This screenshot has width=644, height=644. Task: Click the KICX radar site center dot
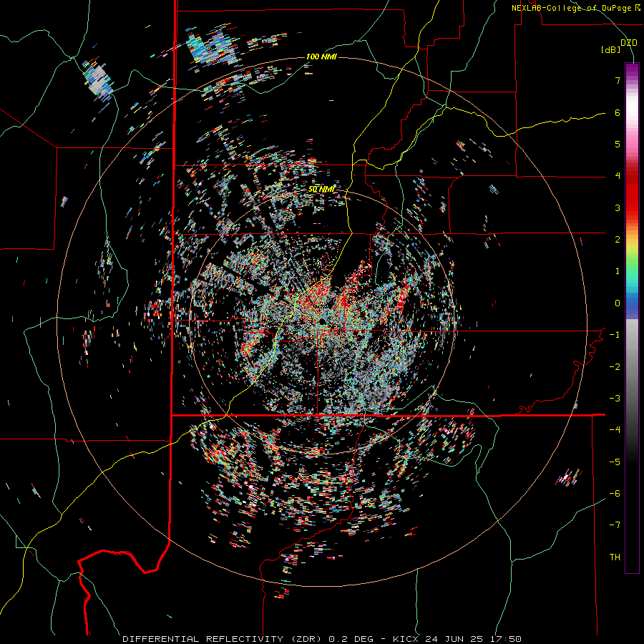323,321
